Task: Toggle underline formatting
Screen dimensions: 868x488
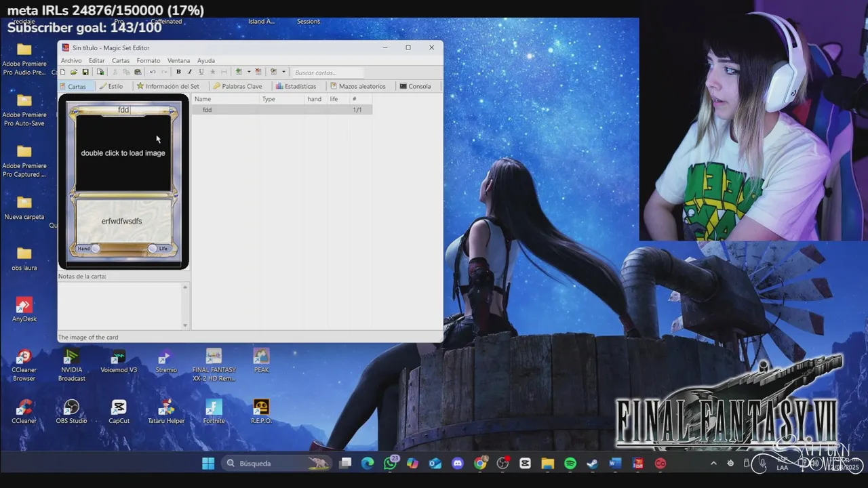Action: pos(201,72)
